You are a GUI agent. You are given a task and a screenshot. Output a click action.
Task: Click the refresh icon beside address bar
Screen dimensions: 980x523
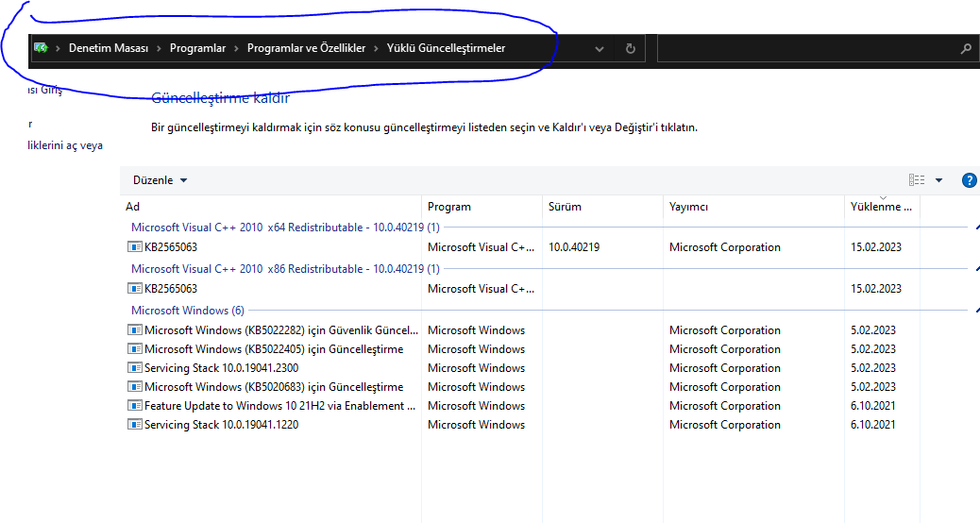click(x=630, y=49)
